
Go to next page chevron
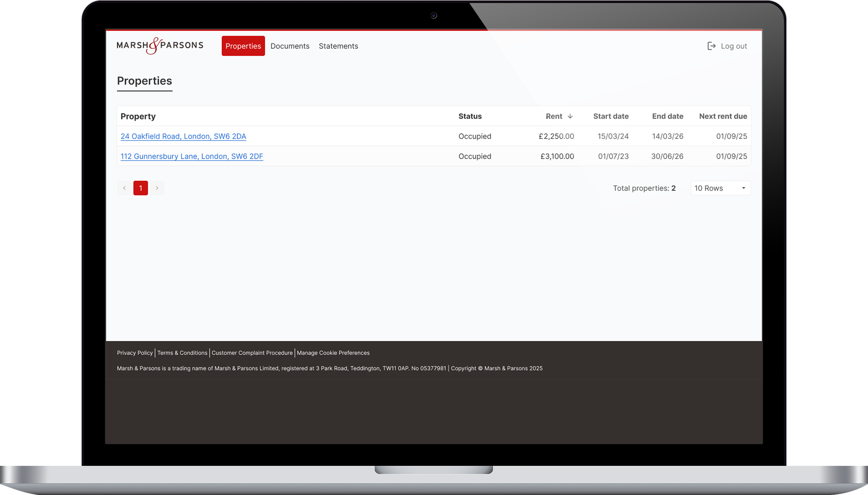point(157,188)
